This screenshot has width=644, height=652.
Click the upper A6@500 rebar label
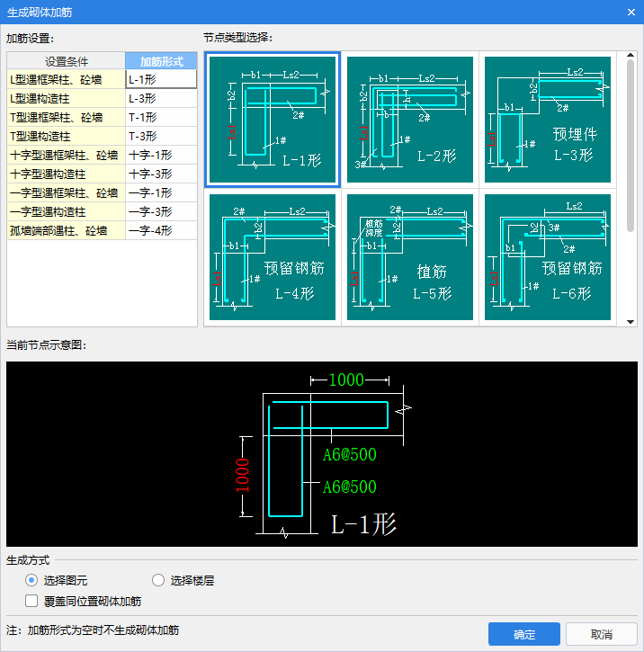click(x=350, y=454)
